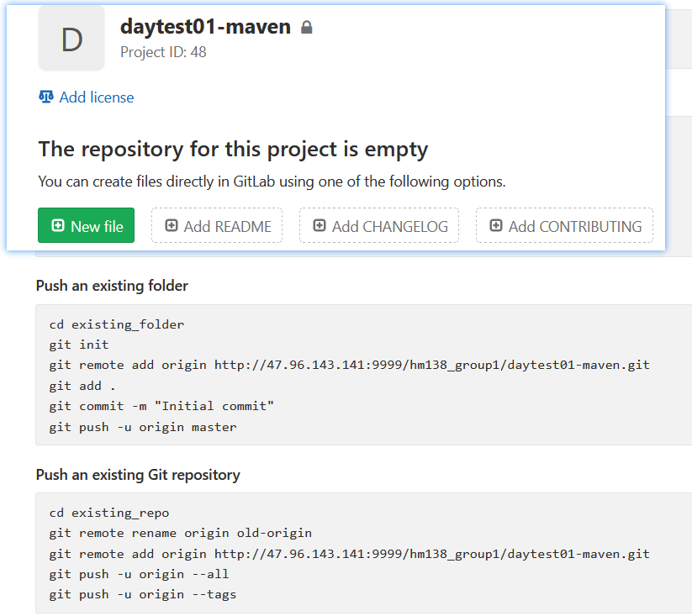Choose the Add README button label
The image size is (692, 616).
click(227, 226)
